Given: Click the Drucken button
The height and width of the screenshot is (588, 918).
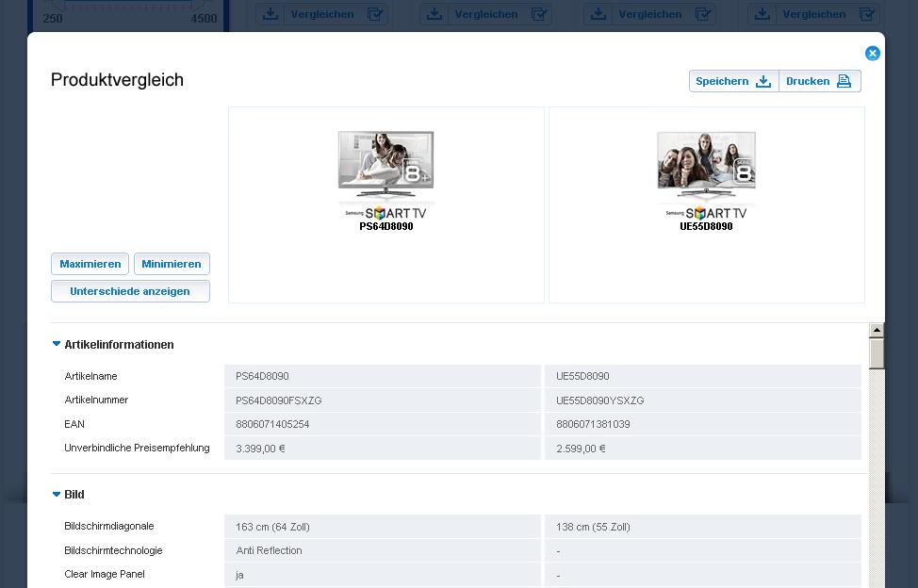Looking at the screenshot, I should (820, 81).
